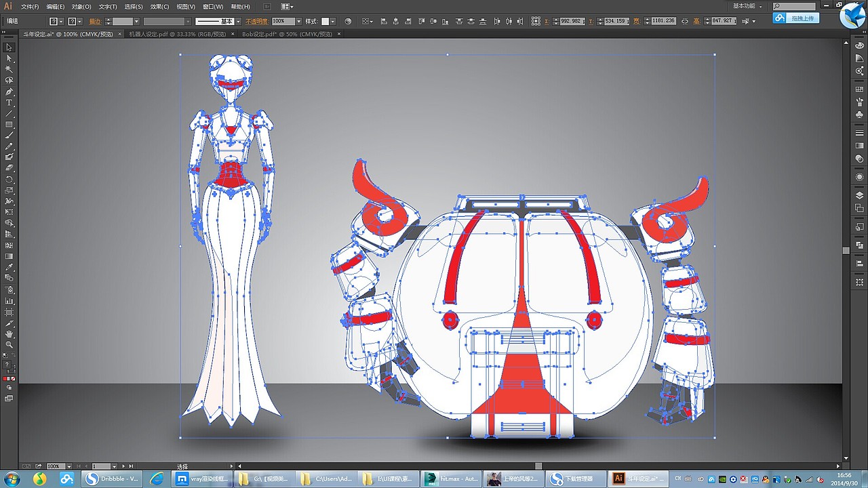Open the 编辑(E) menu
The height and width of the screenshot is (488, 868).
[56, 6]
